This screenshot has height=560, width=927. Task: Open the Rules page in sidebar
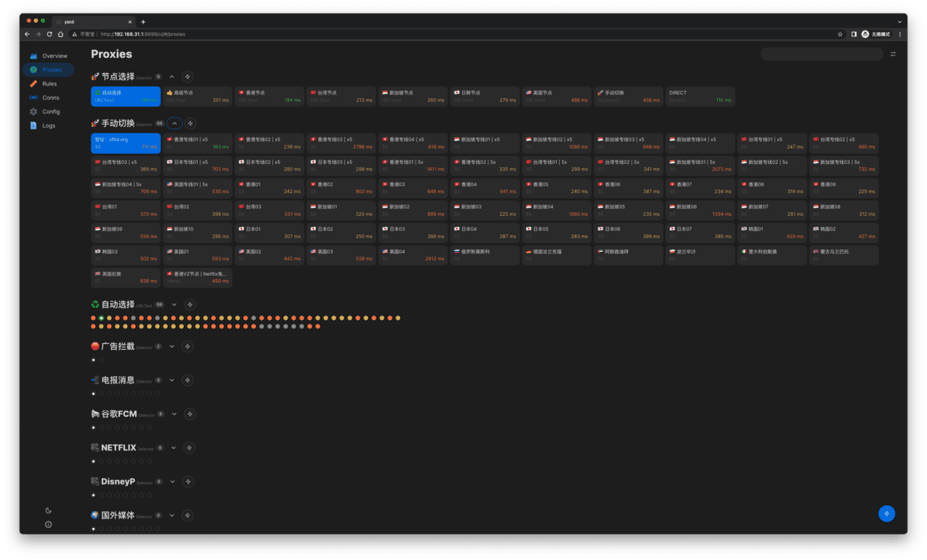pyautogui.click(x=49, y=84)
